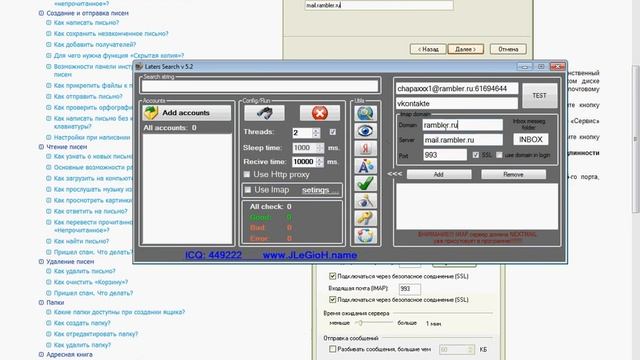Image resolution: width=640 pixels, height=360 pixels.
Task: Select the letter A font utility icon
Action: pos(365,166)
